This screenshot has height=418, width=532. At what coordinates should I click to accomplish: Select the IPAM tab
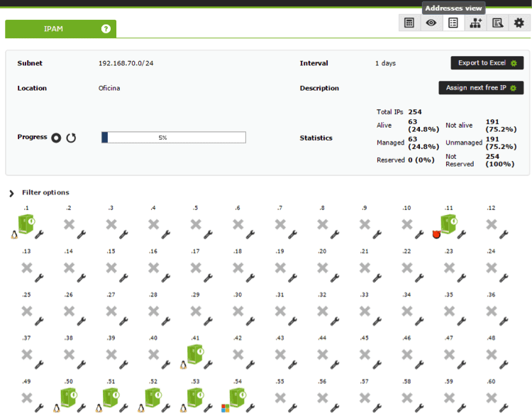point(60,29)
